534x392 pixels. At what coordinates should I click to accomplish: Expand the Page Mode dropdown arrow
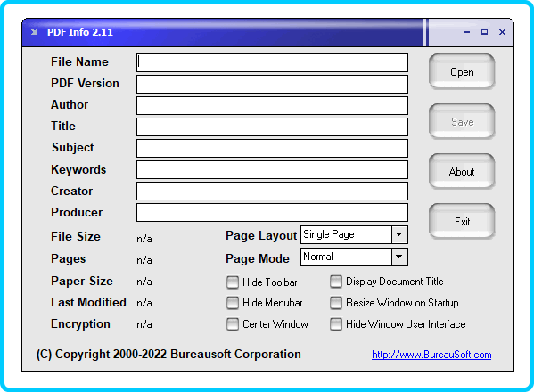click(x=399, y=257)
